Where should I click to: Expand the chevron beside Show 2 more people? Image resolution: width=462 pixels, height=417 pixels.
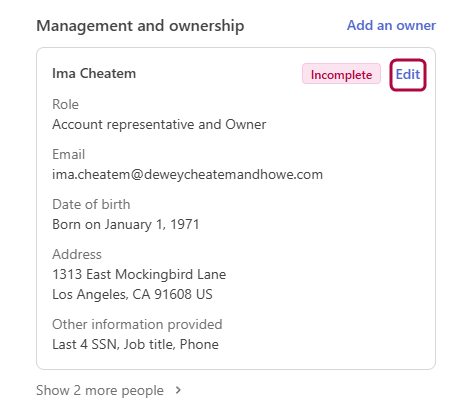pyautogui.click(x=178, y=390)
